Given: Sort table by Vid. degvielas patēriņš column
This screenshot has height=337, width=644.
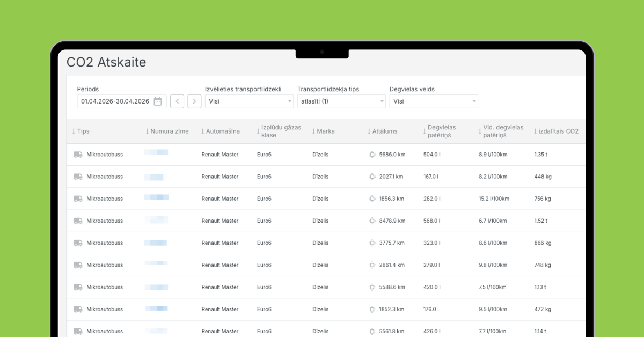Looking at the screenshot, I should 501,131.
